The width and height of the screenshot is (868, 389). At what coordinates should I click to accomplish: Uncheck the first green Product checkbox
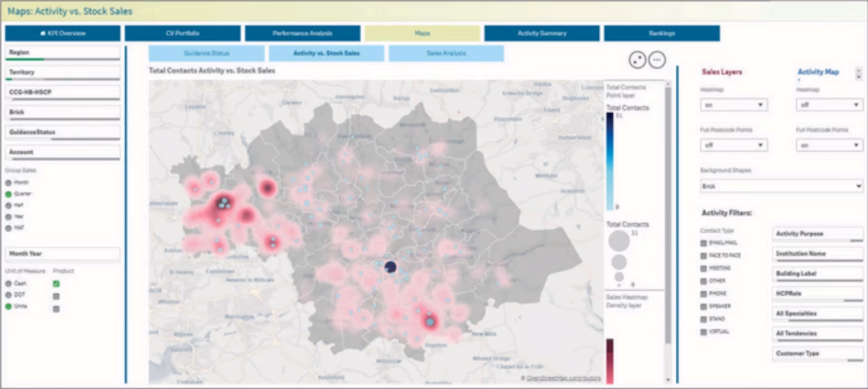56,284
